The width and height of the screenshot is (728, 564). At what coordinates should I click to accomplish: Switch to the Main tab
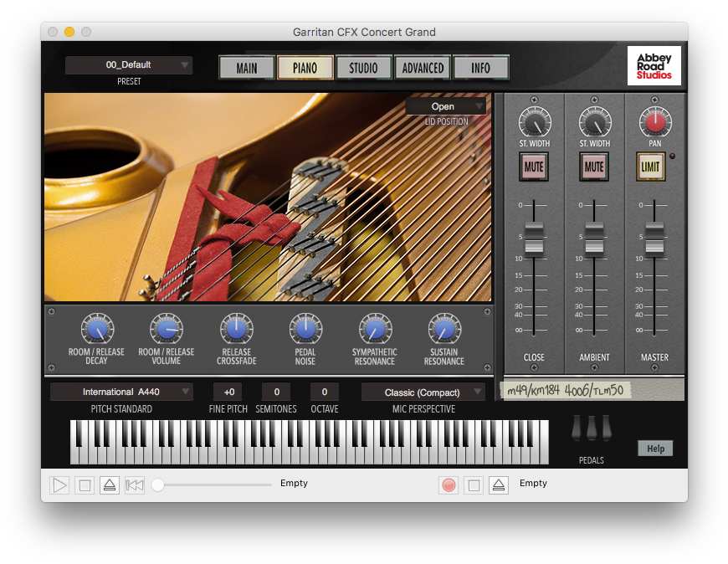[247, 69]
